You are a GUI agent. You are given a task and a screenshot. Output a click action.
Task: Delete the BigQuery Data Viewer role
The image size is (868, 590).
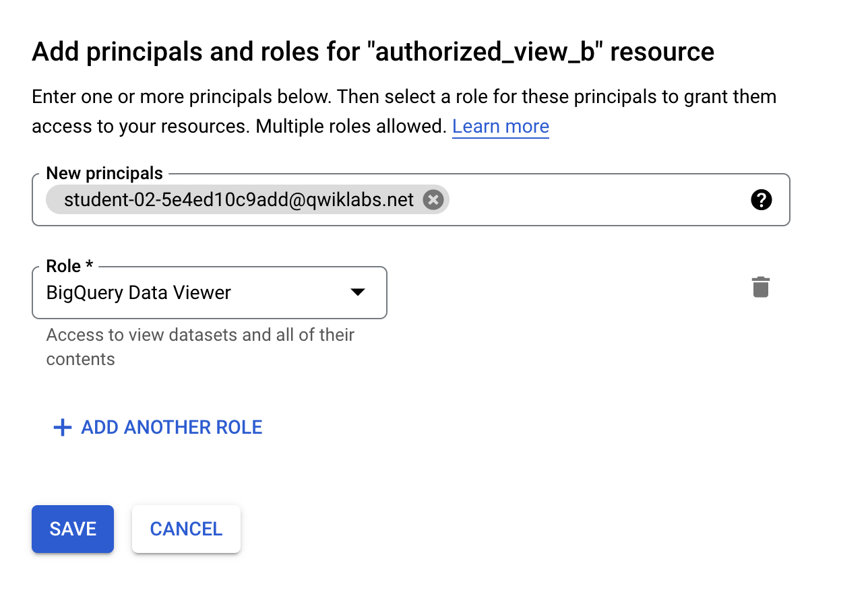761,287
